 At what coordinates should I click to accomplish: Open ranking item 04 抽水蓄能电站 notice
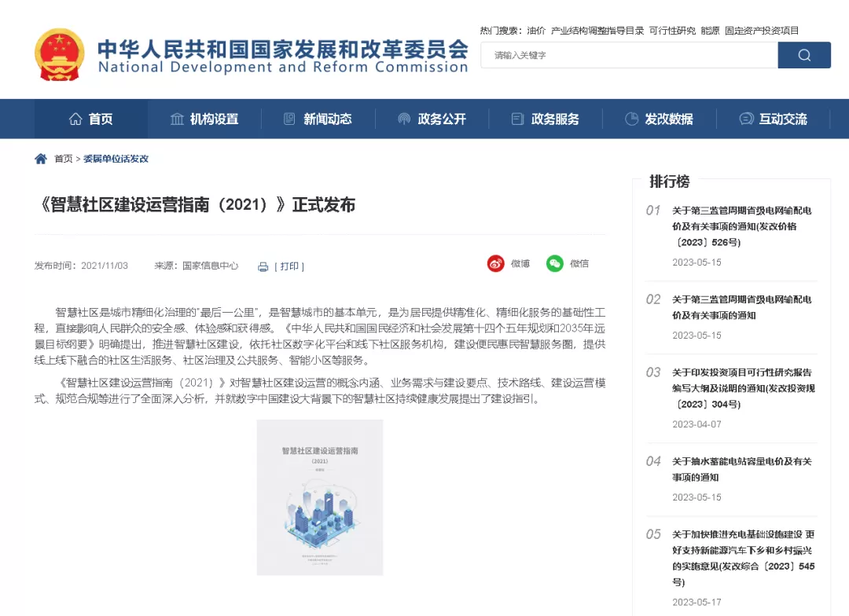[x=742, y=469]
